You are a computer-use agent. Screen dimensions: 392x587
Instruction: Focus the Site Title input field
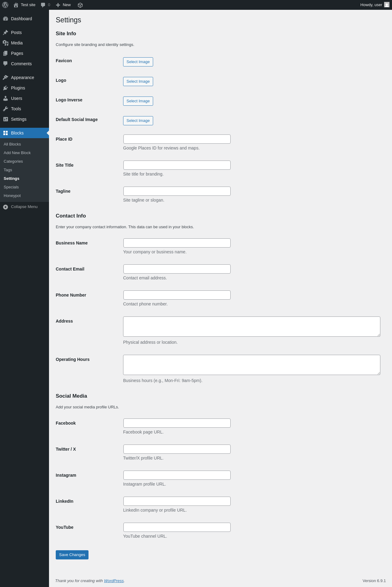[x=177, y=165]
